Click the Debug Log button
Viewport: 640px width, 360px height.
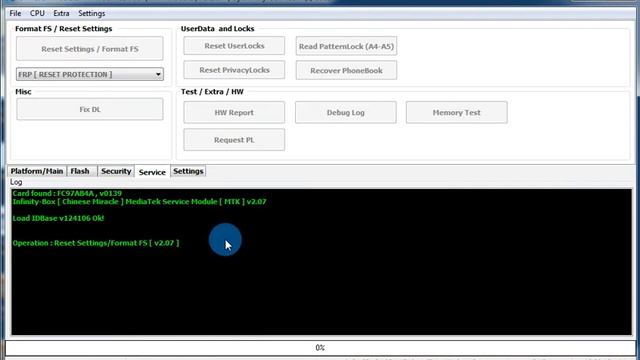click(x=346, y=112)
